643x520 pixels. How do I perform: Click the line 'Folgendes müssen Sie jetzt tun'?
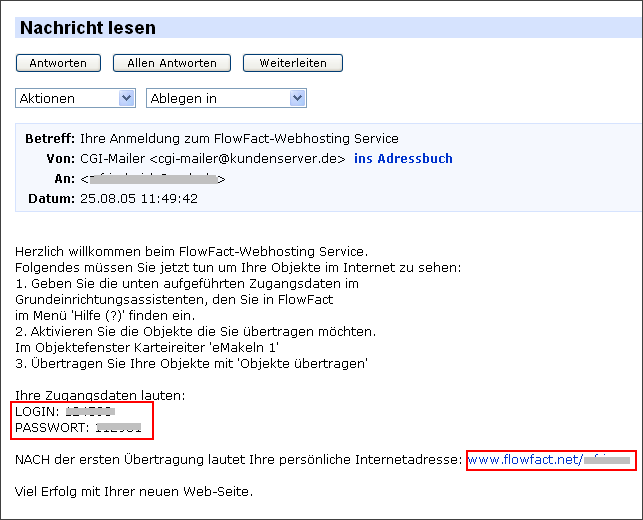coord(238,268)
